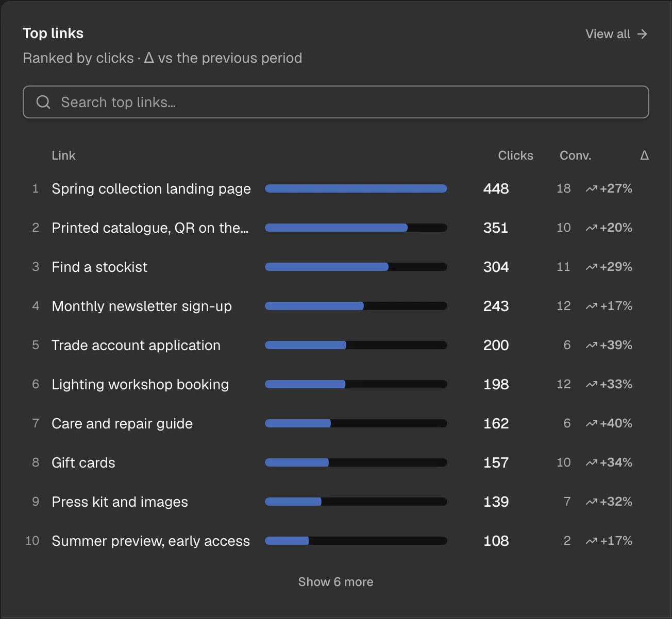Click the 304 clicks value
Viewport: 672px width, 619px height.
click(496, 267)
